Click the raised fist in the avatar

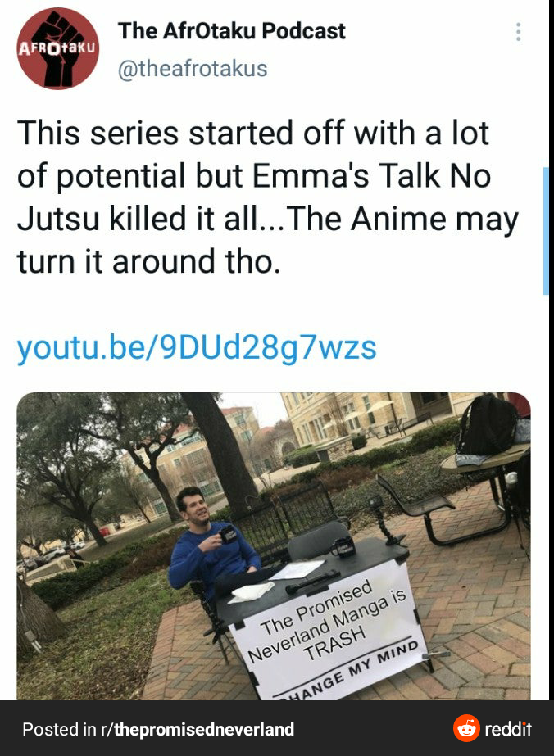pos(61,48)
